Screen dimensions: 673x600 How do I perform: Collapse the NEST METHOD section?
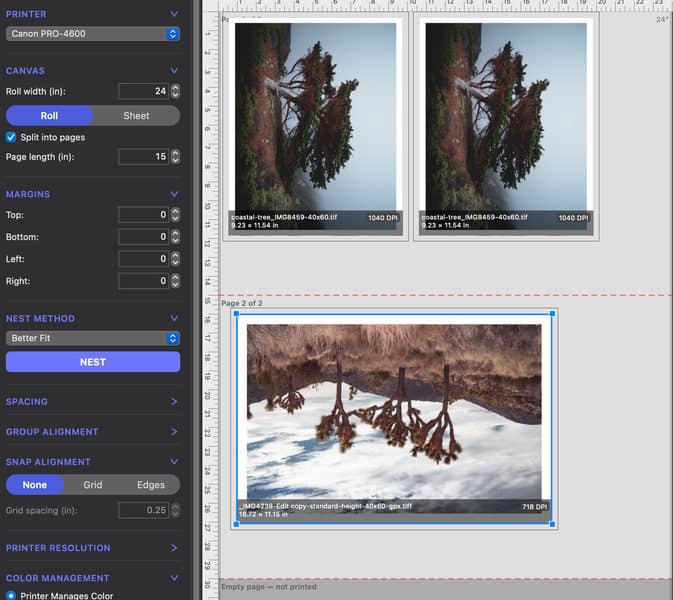pyautogui.click(x=174, y=318)
